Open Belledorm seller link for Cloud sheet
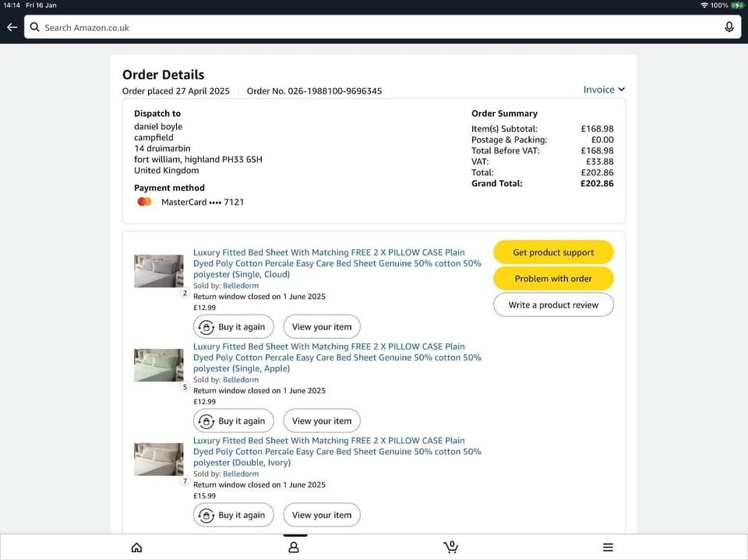Screen dimensions: 748x560 (240, 286)
